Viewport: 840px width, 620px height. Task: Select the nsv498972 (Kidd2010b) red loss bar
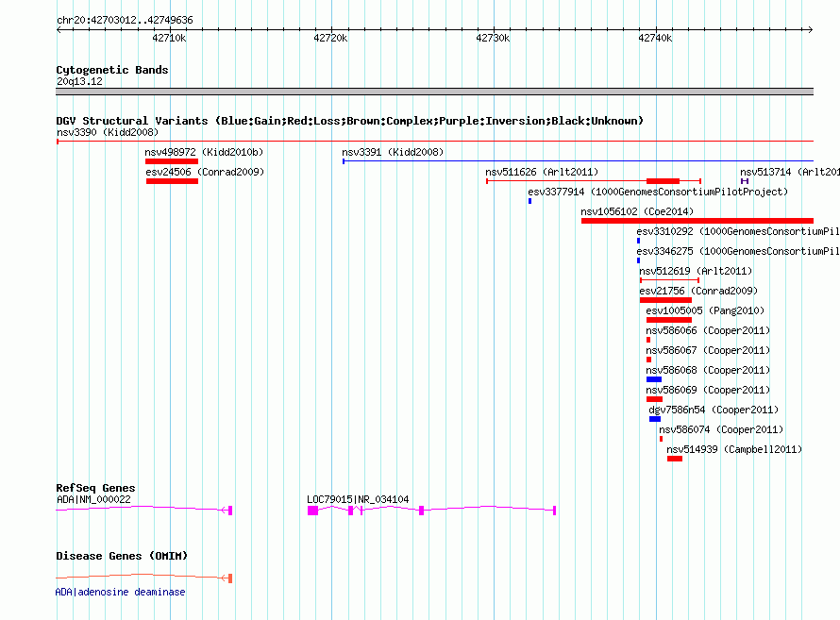172,161
